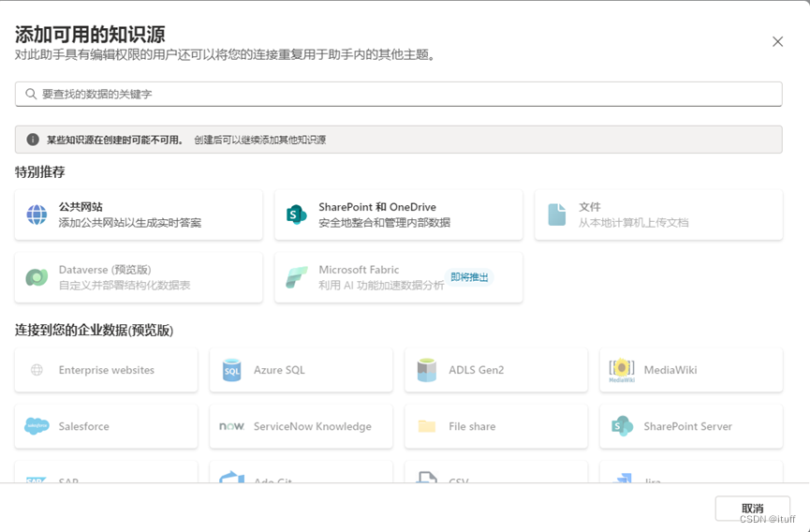Click the search magnifier icon

(x=31, y=94)
